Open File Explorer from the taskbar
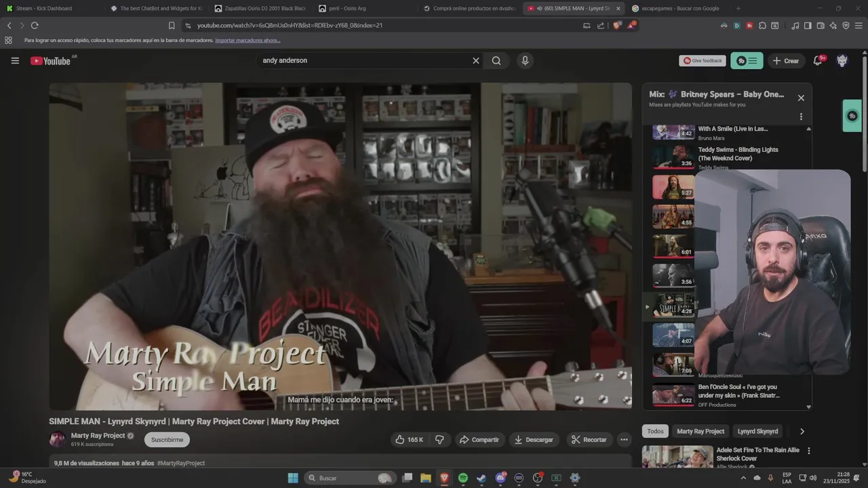 pos(426,478)
